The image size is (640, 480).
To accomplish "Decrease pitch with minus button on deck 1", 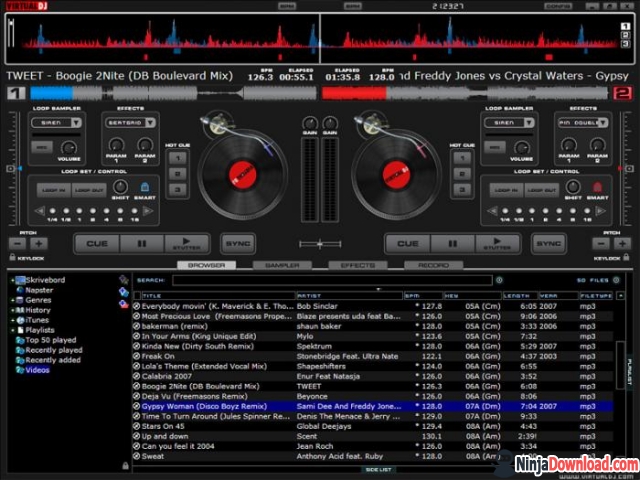I will [x=18, y=244].
